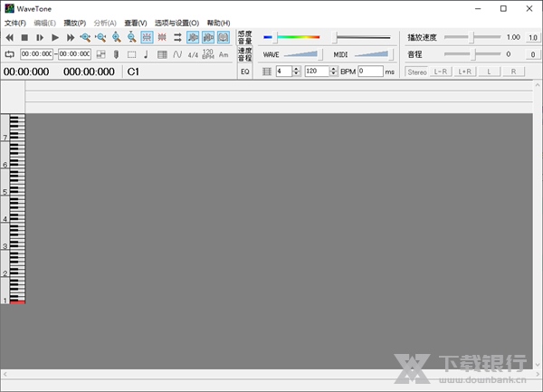Click the 120 BPM tempo icon

click(208, 54)
